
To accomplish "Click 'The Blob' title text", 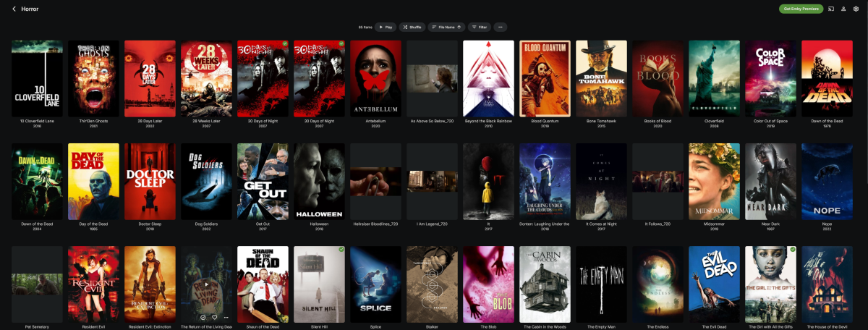I will click(x=488, y=327).
